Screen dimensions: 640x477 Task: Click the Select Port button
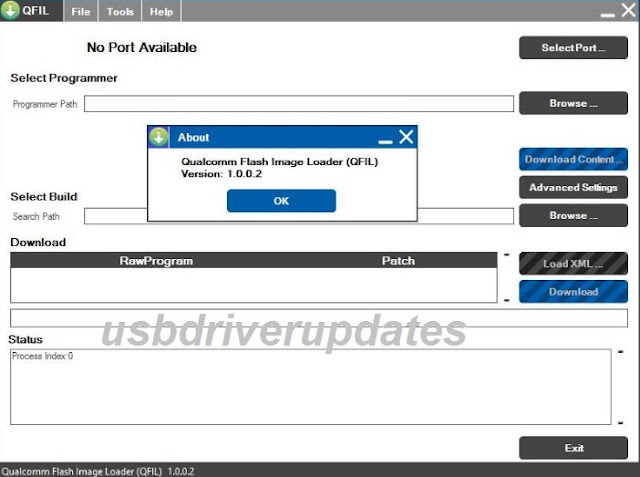point(573,48)
